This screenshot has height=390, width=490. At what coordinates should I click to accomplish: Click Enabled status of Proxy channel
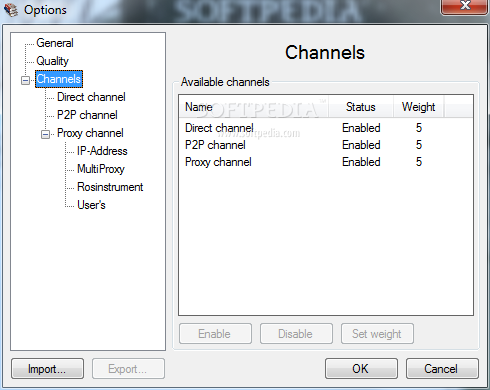361,162
